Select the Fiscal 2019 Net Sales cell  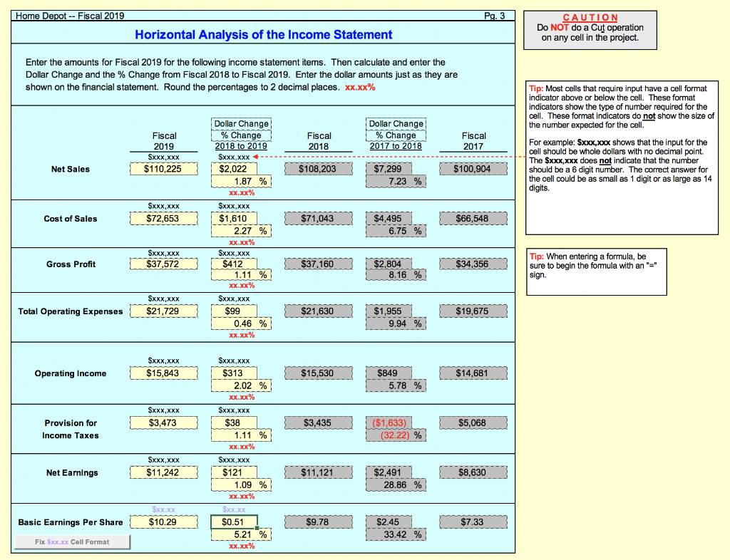163,169
